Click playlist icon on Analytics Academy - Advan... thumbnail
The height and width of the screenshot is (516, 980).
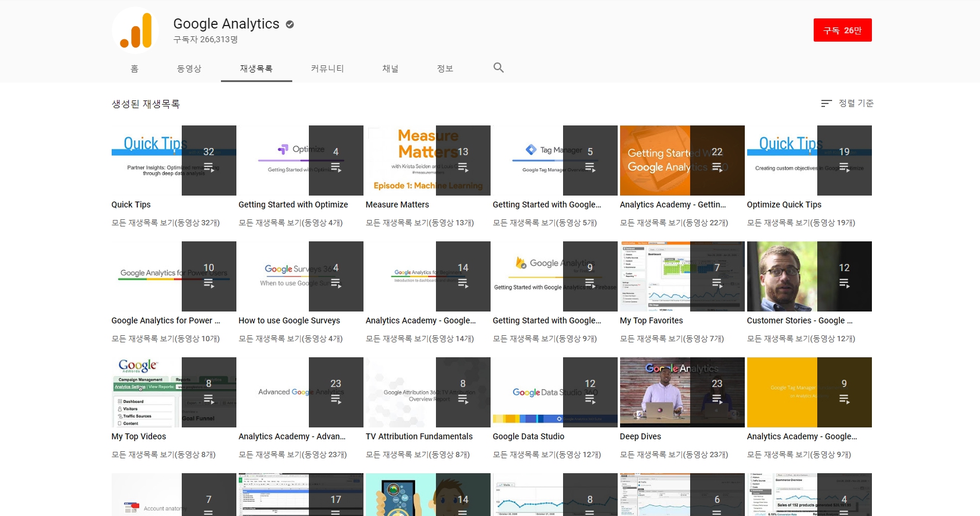click(336, 399)
